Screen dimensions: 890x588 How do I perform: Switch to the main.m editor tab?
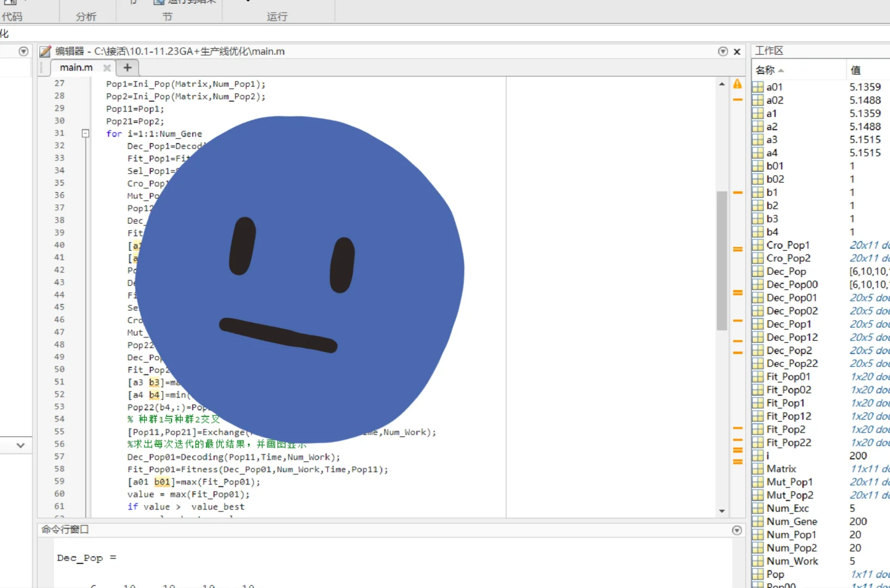[x=76, y=68]
